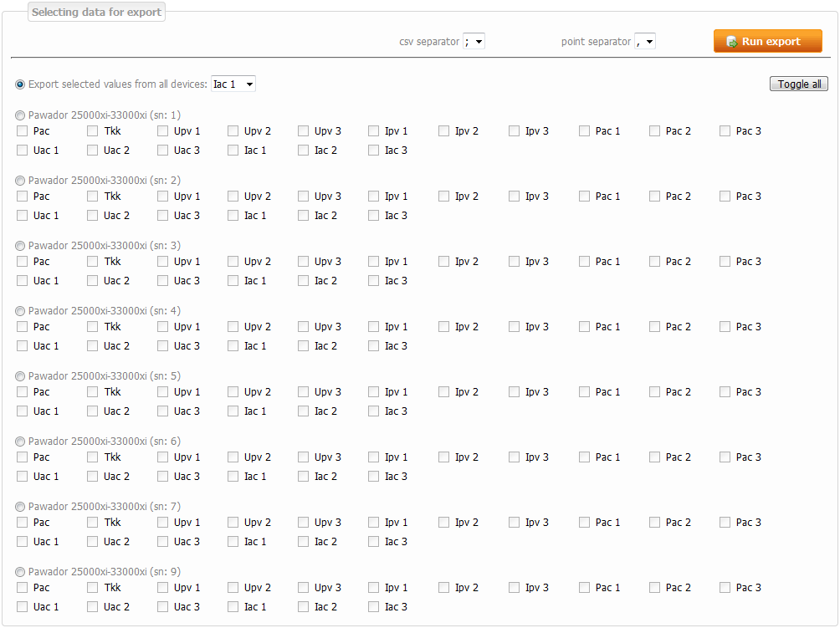The width and height of the screenshot is (840, 628).
Task: Check Iac 2 under device sn: 2
Action: point(304,216)
